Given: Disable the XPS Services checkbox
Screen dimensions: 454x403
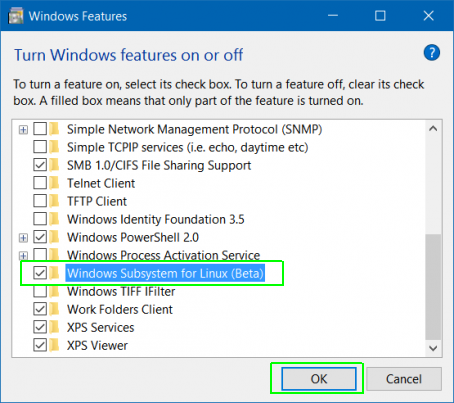Looking at the screenshot, I should pos(40,327).
